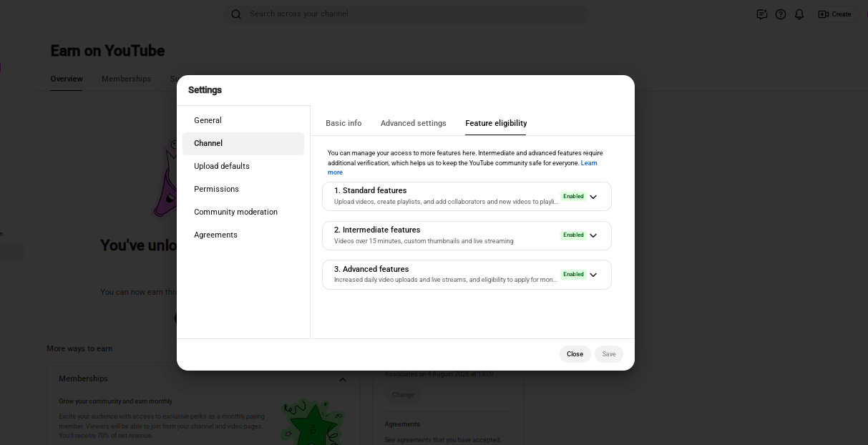Focus the Search across your channel field
868x445 pixels.
point(406,14)
